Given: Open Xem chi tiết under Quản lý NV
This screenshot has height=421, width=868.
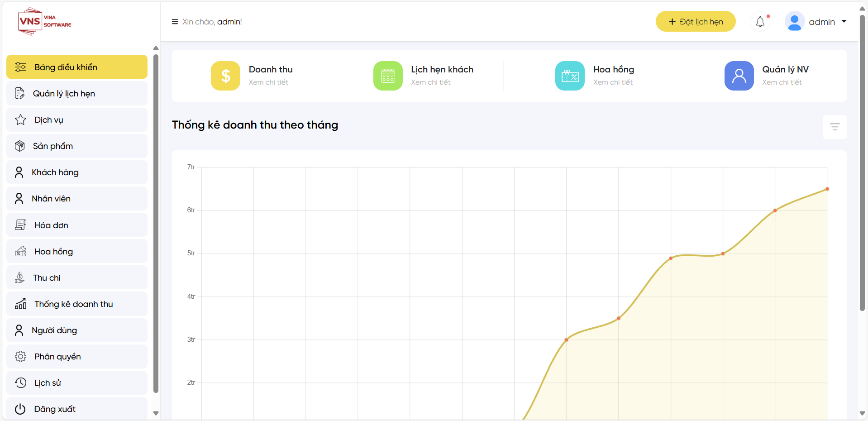Looking at the screenshot, I should click(x=782, y=82).
